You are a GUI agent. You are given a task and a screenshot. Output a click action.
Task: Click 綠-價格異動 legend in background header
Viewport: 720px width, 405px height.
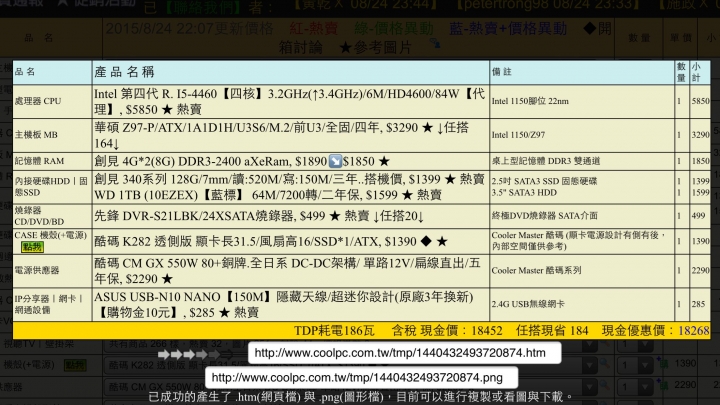394,28
